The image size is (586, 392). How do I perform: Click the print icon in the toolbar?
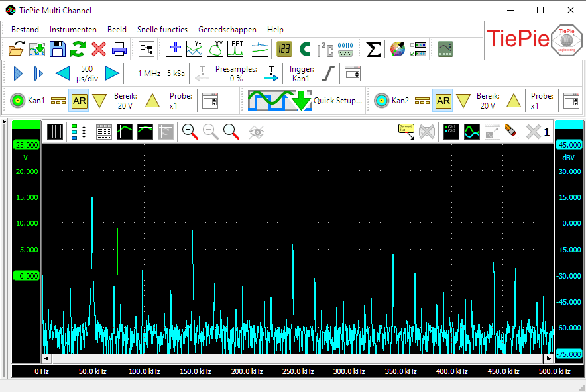(x=119, y=49)
